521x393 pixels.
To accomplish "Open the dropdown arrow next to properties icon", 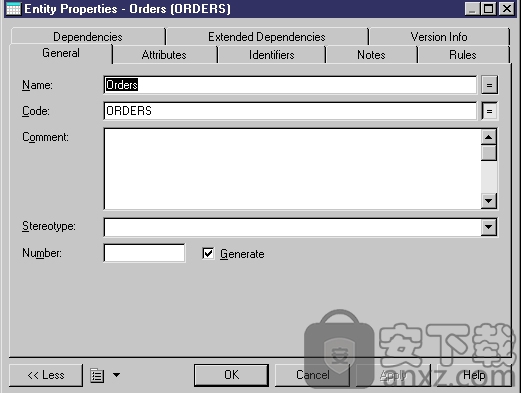I will pos(116,375).
